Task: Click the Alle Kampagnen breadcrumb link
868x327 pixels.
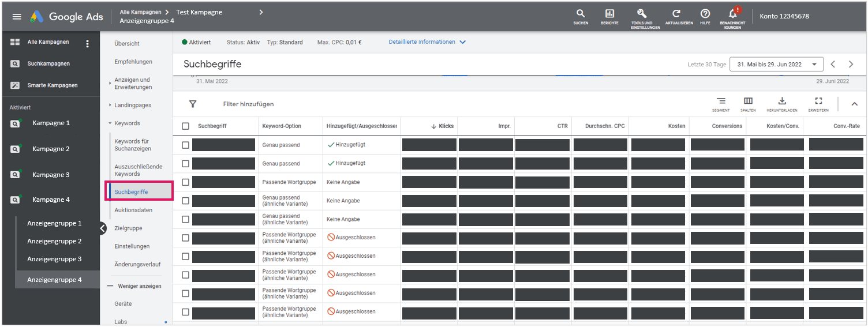Action: point(141,12)
